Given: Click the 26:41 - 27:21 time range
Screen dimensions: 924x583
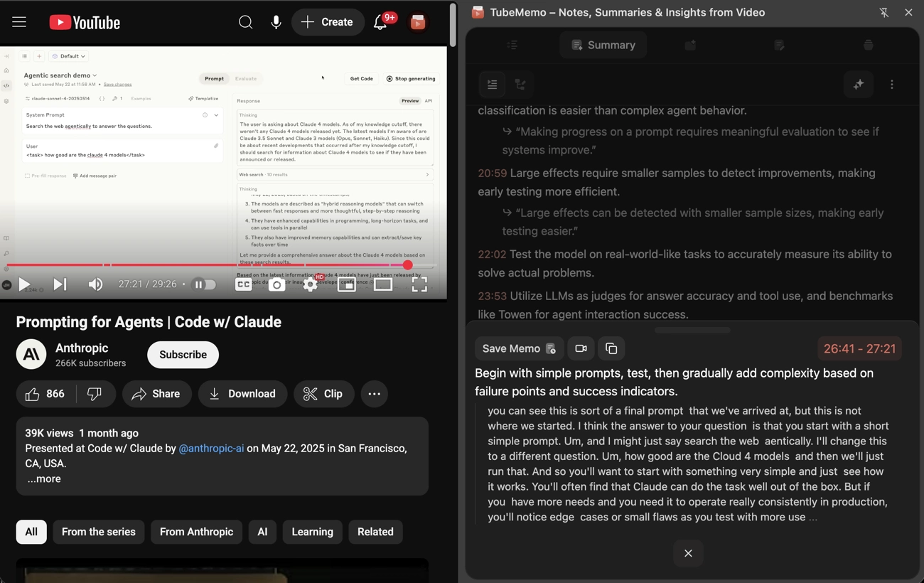Looking at the screenshot, I should (x=859, y=348).
